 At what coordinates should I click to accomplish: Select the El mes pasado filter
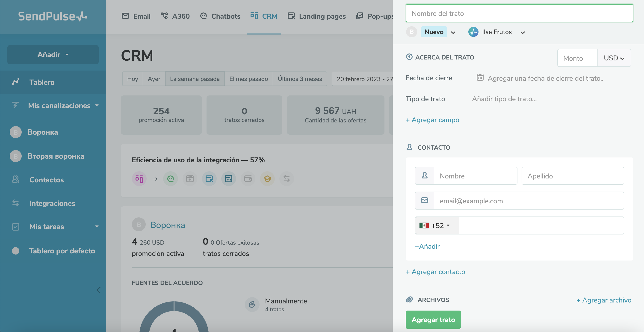[x=248, y=79]
